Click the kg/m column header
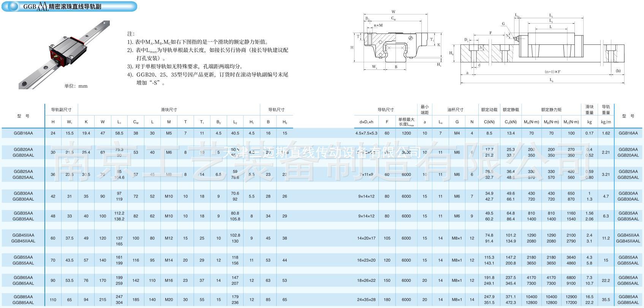The image size is (644, 308). pyautogui.click(x=606, y=122)
